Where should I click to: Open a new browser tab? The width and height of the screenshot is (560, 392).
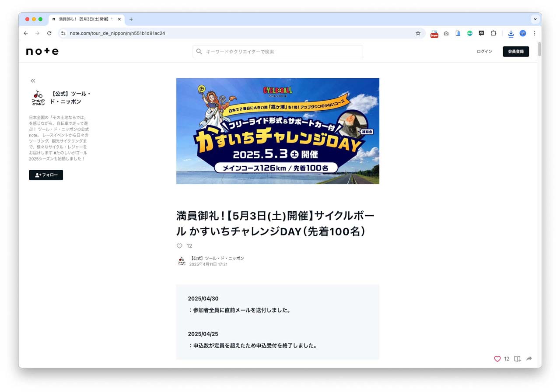pyautogui.click(x=131, y=19)
